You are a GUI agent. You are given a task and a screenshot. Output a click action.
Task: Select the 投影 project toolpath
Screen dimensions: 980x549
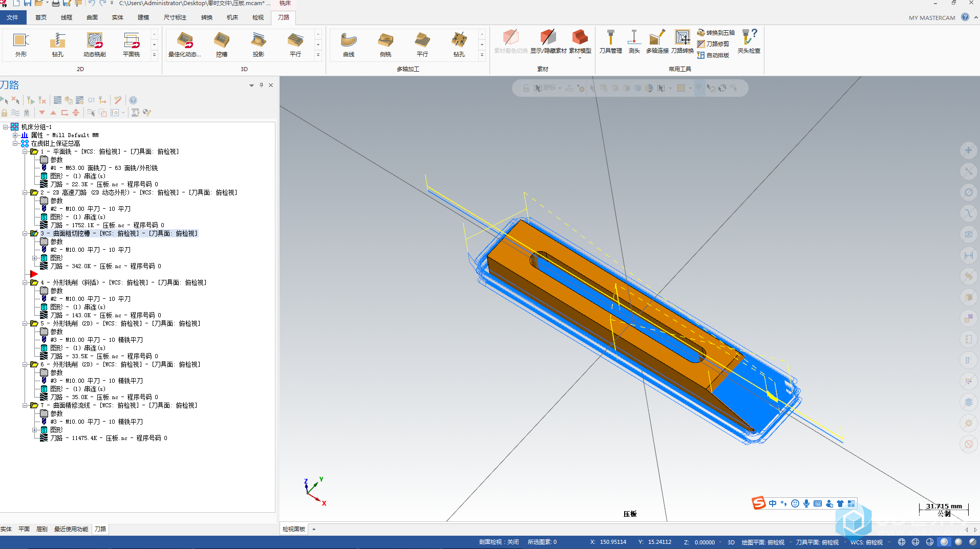coord(259,45)
